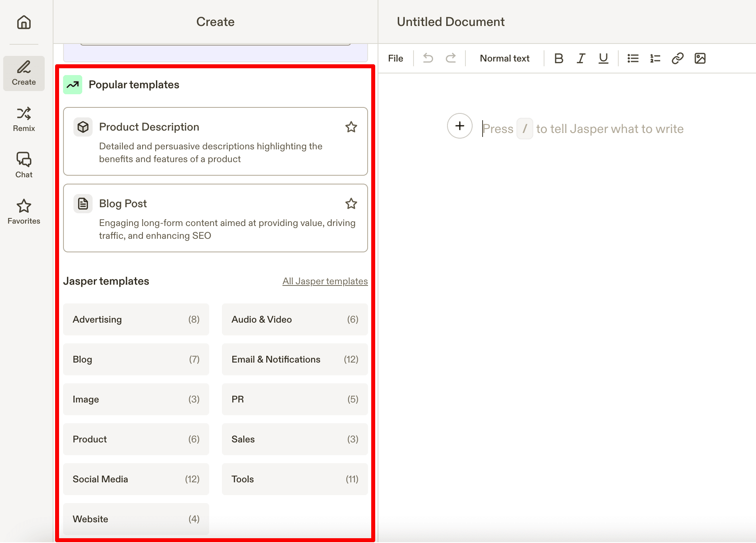The image size is (756, 543).
Task: Select the Advertising template category
Action: [136, 319]
